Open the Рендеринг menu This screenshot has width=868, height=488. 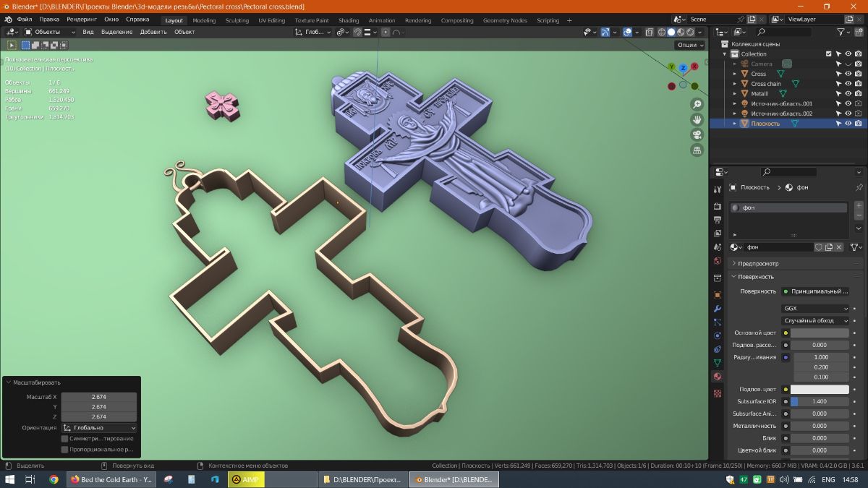click(82, 20)
